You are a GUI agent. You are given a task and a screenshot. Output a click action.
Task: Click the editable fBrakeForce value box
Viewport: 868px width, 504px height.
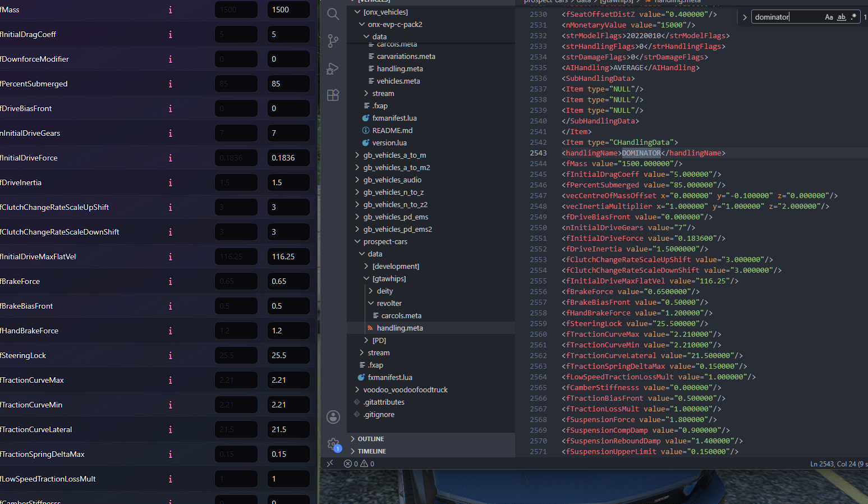point(288,281)
